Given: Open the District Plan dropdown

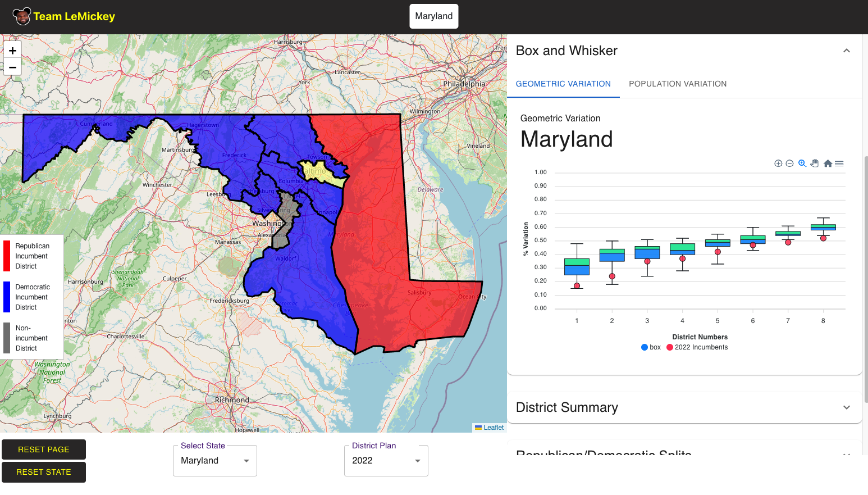Looking at the screenshot, I should [x=386, y=461].
